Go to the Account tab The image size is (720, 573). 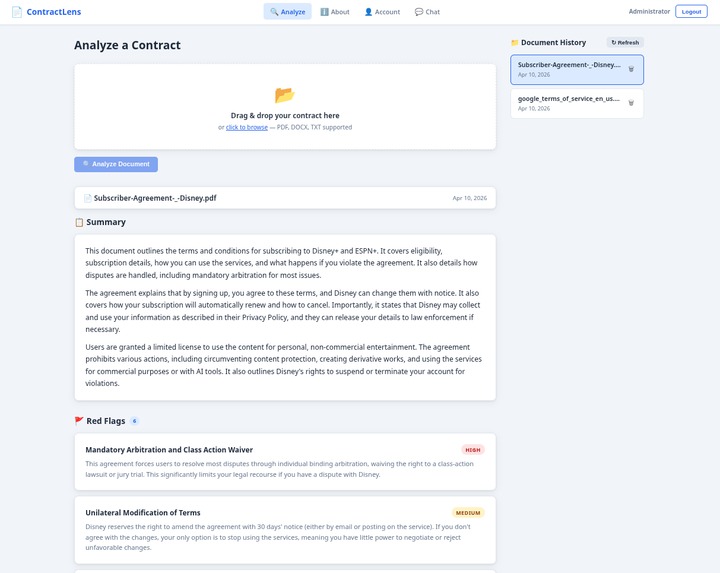[382, 11]
